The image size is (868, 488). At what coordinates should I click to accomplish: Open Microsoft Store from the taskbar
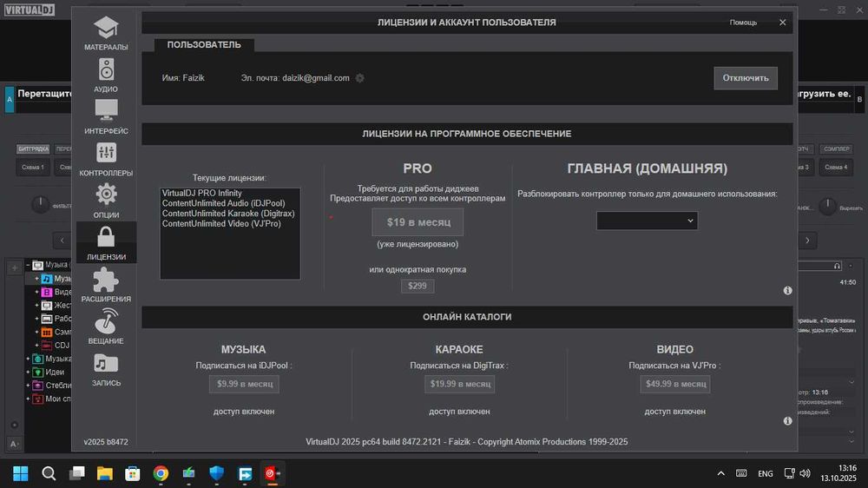132,473
